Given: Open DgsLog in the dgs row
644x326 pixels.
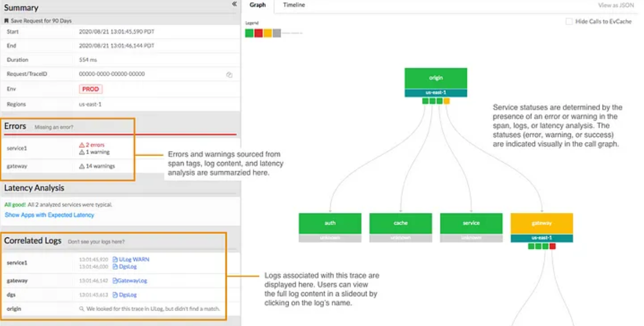Looking at the screenshot, I should (x=124, y=295).
